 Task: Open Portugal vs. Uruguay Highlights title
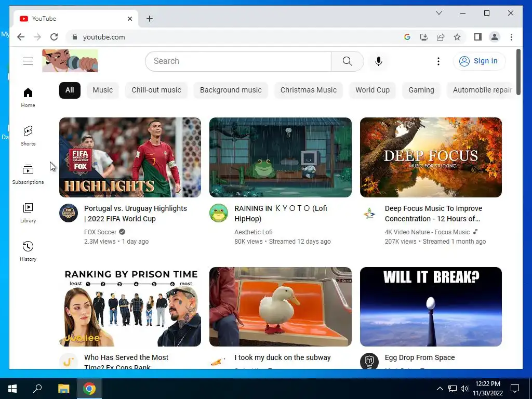pos(136,214)
